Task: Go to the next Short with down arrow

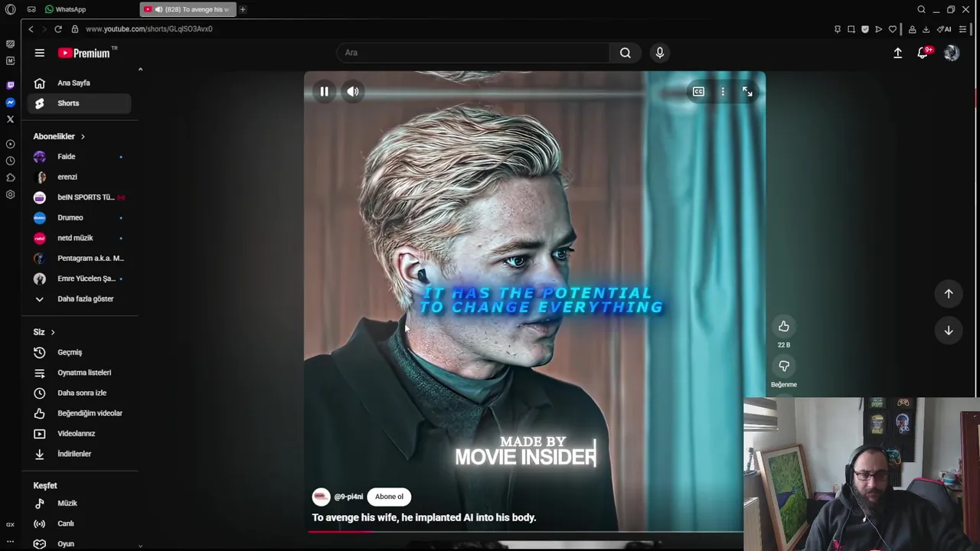Action: pyautogui.click(x=948, y=331)
